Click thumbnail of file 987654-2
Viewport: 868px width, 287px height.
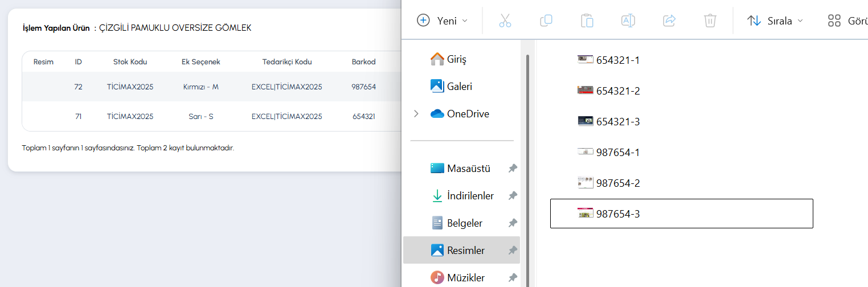pyautogui.click(x=586, y=182)
